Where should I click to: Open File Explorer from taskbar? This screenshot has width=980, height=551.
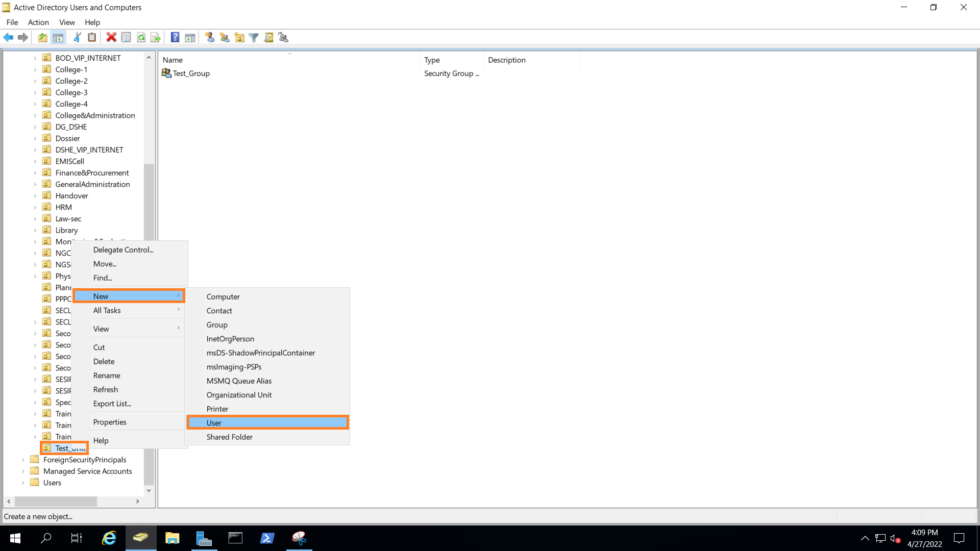click(x=173, y=538)
